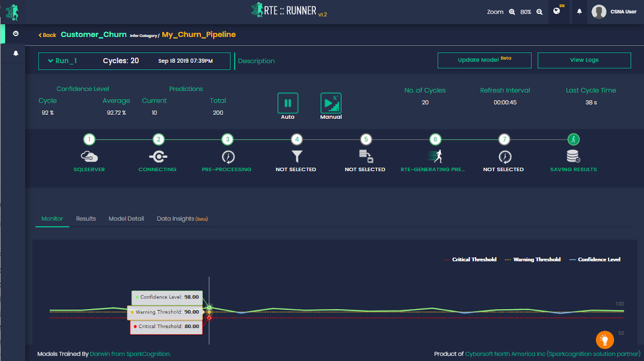644x361 pixels.
Task: Zoom in using right magnifier icon
Action: [x=539, y=12]
